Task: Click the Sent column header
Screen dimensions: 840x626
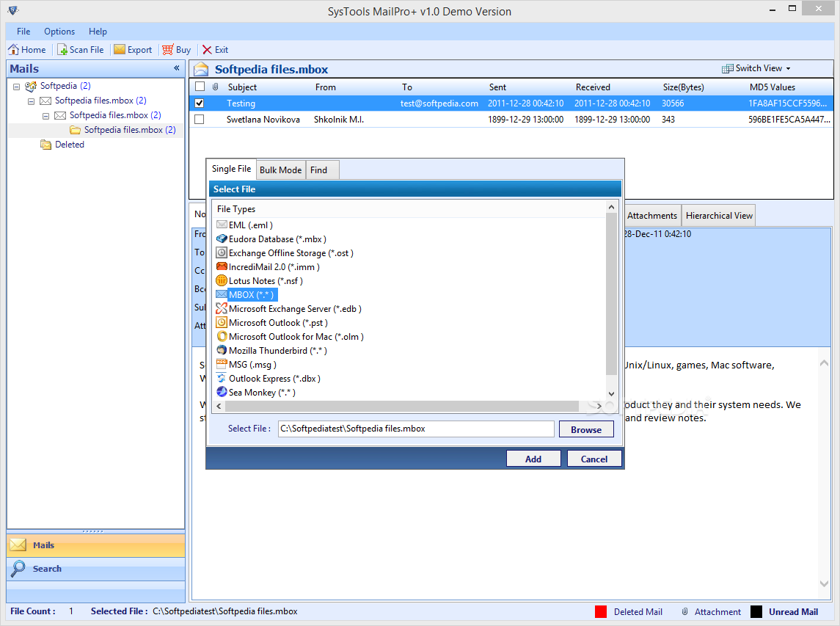Action: [x=497, y=87]
